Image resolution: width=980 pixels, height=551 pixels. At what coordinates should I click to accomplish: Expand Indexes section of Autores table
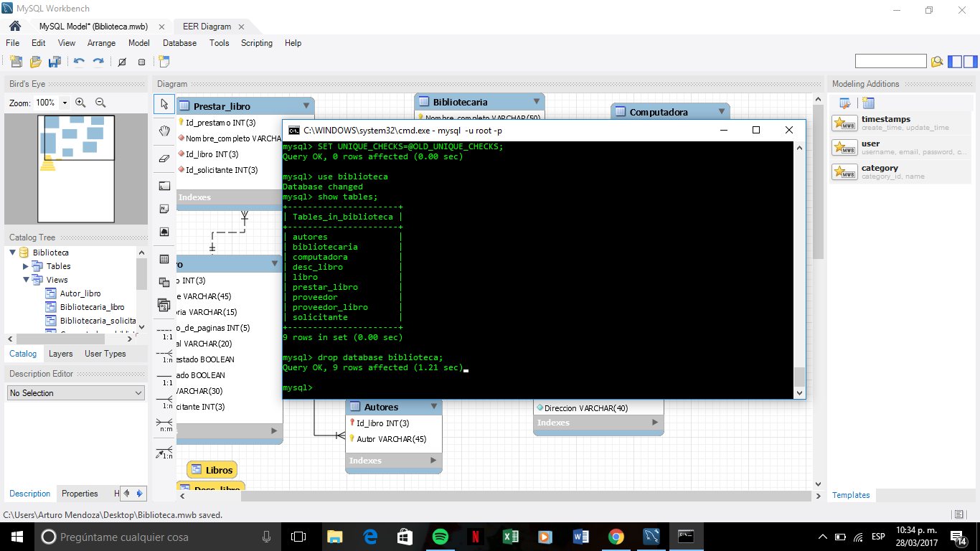[433, 460]
